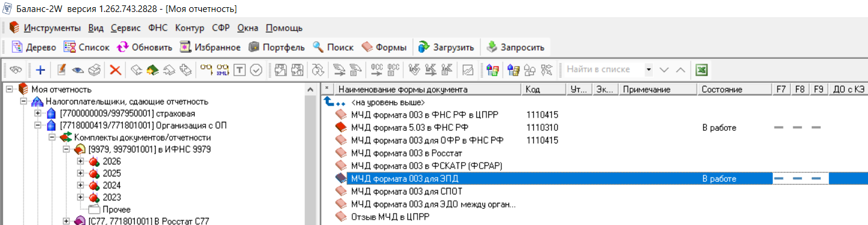The image size is (868, 225).
Task: Open the ФНС menu
Action: coord(158,28)
